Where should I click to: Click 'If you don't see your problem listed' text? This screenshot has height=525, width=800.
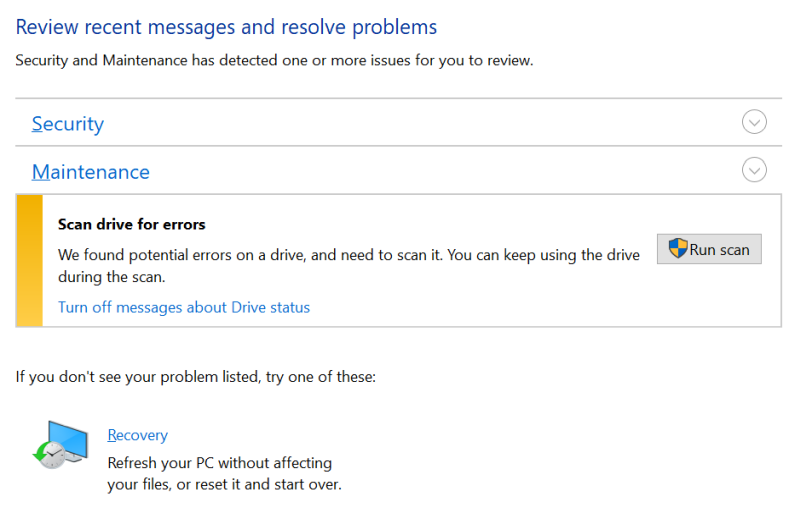pyautogui.click(x=195, y=377)
